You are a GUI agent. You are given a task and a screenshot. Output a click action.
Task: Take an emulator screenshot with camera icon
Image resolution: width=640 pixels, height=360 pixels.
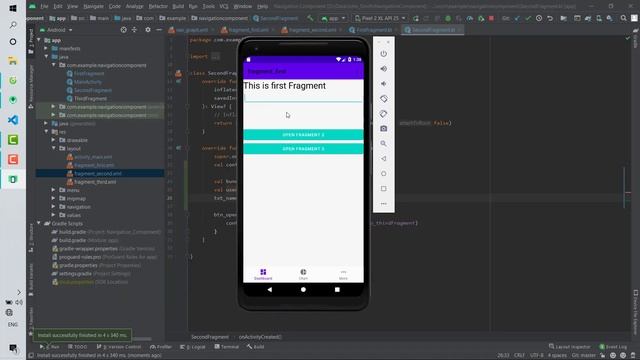383,129
